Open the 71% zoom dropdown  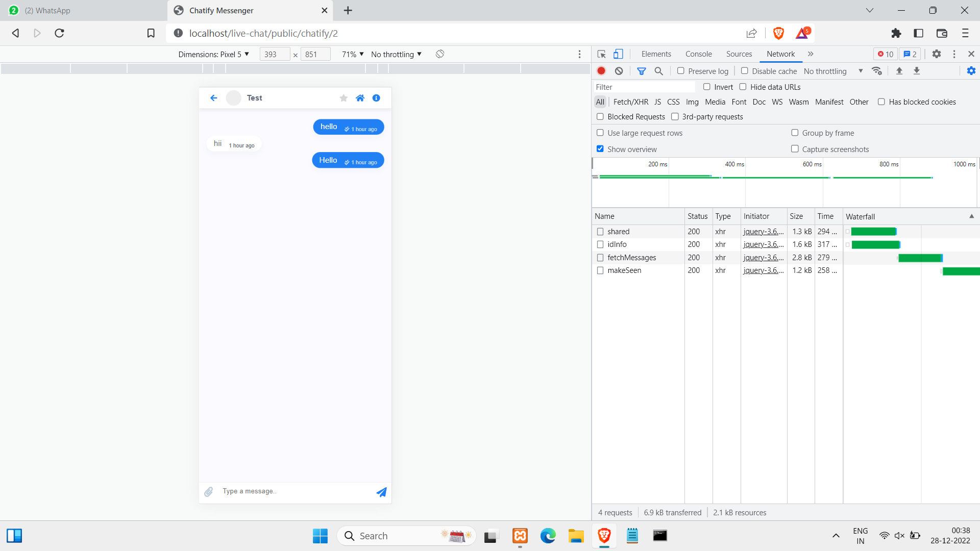353,54
